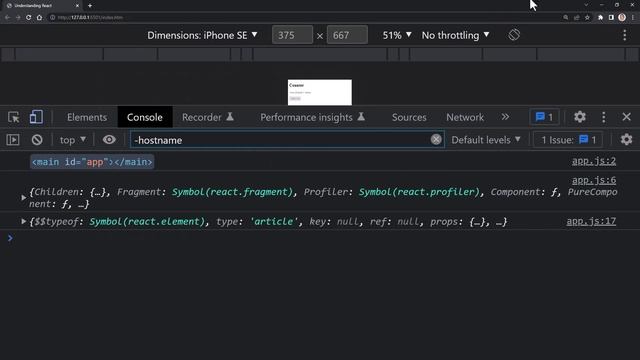The width and height of the screenshot is (640, 360).
Task: Rotate the device viewport icon
Action: [514, 35]
